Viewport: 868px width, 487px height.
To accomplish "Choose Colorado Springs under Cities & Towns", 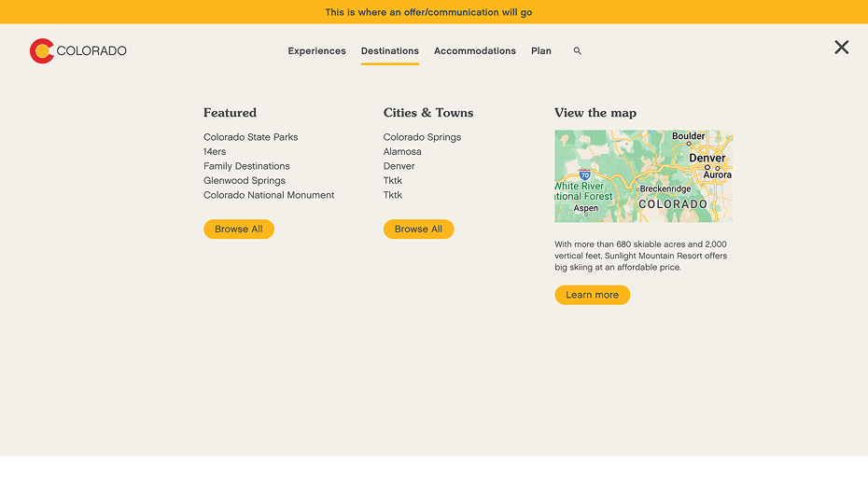I will coord(422,137).
